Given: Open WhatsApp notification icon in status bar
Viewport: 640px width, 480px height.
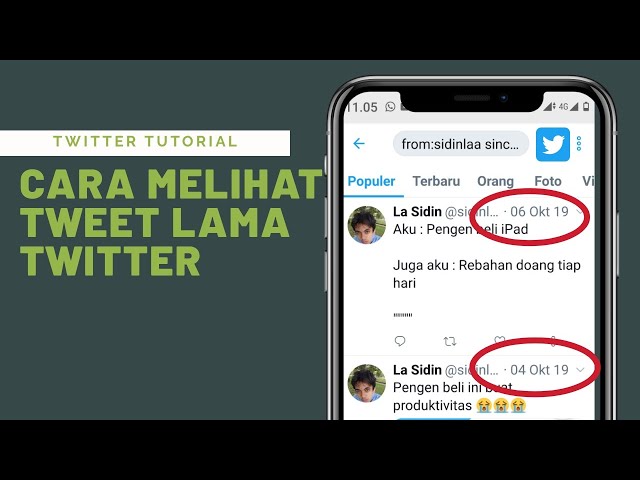Looking at the screenshot, I should coord(390,107).
